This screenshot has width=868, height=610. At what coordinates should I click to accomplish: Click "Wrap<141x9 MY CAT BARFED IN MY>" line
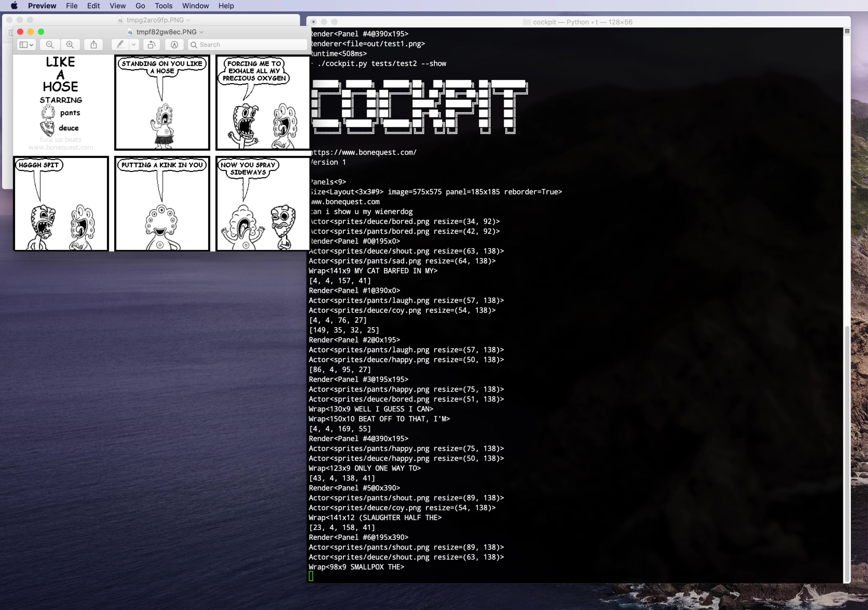[373, 271]
